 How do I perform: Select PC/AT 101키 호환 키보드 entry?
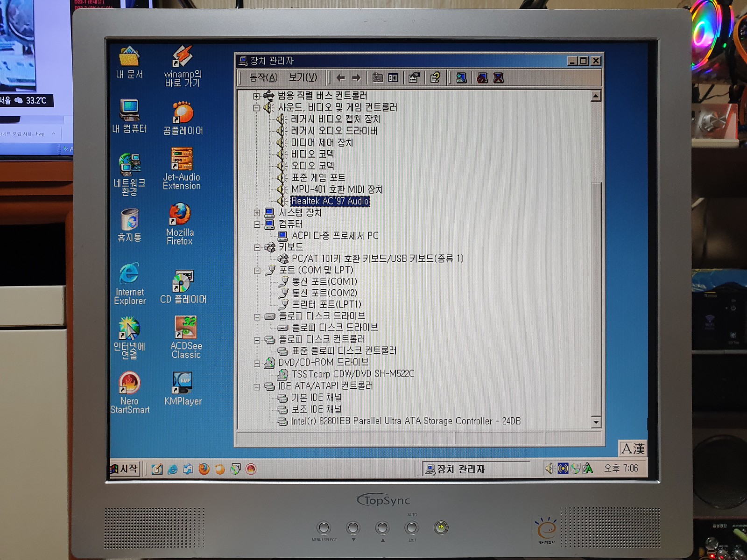coord(377,259)
